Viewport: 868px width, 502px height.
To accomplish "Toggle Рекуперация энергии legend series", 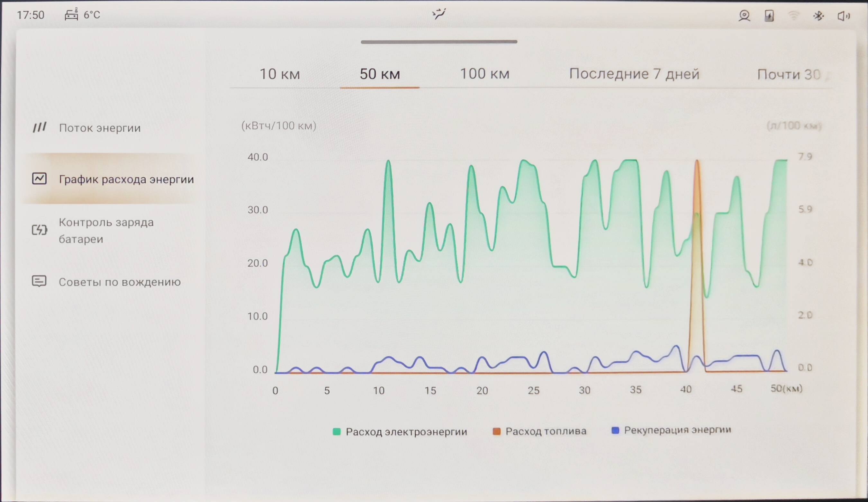I will (x=671, y=430).
